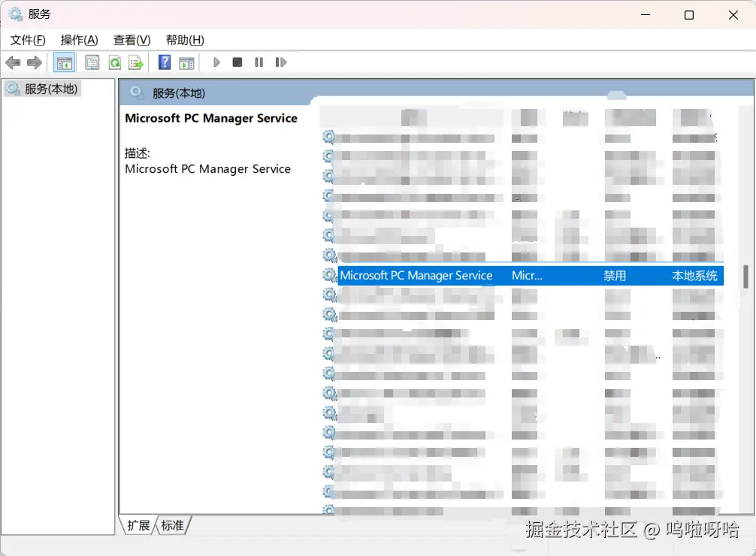
Task: Close the 服务 window
Action: pyautogui.click(x=733, y=15)
